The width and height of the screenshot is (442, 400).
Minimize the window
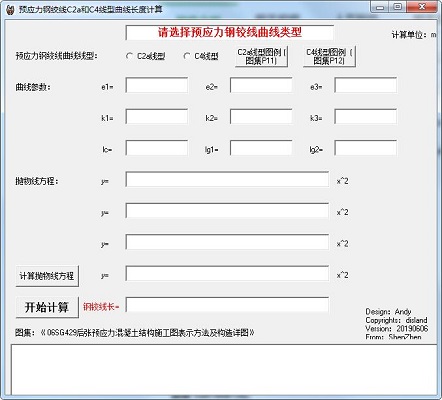coord(380,7)
